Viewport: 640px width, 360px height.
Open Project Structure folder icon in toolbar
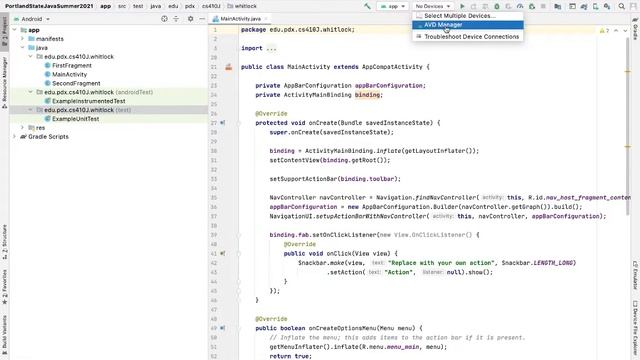point(558,7)
